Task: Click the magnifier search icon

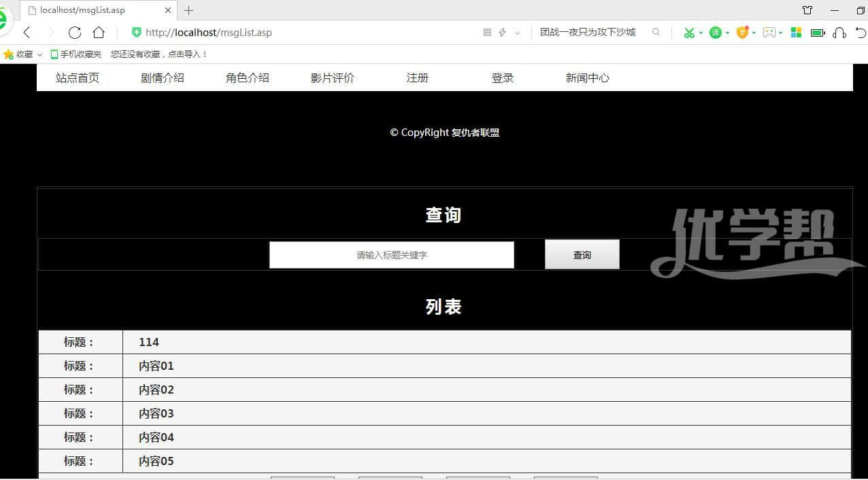Action: tap(656, 32)
